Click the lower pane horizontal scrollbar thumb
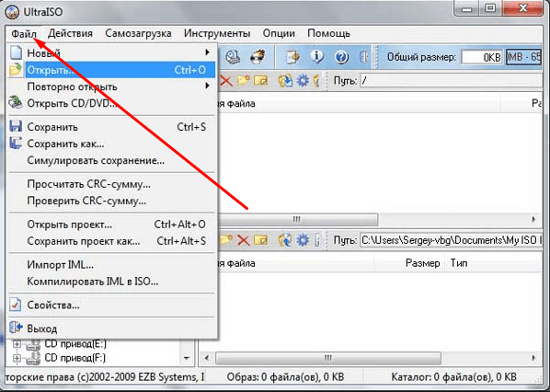The image size is (550, 392). tap(328, 358)
